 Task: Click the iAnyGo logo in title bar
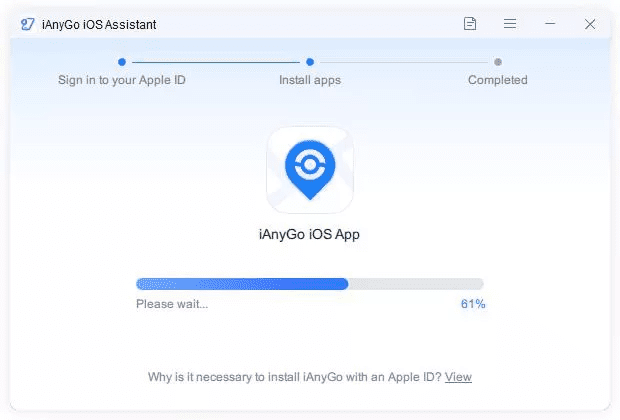(28, 24)
